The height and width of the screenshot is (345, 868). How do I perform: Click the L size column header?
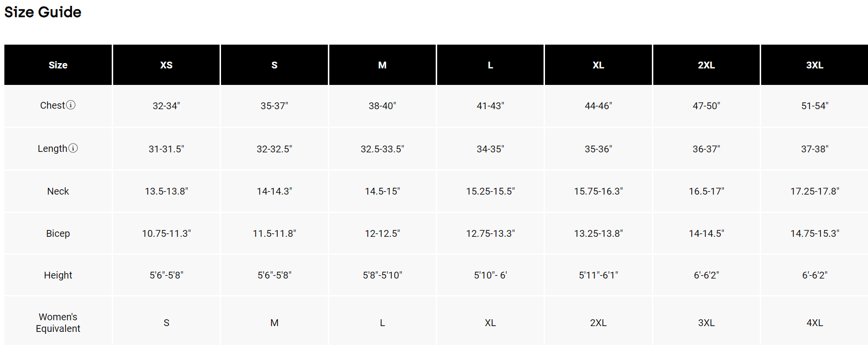pos(491,65)
